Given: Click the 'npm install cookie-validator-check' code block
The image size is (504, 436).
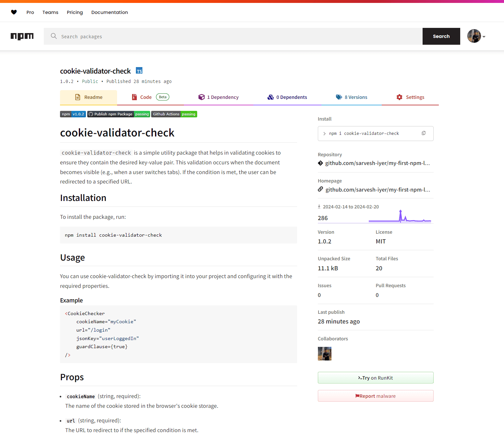Looking at the screenshot, I should pyautogui.click(x=178, y=235).
